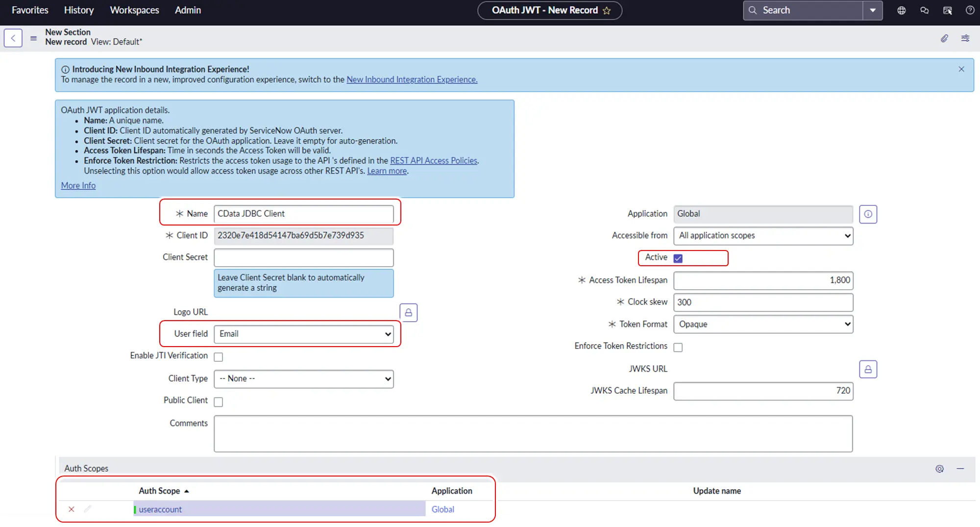Open the Client Type dropdown
The image size is (980, 527).
point(304,379)
